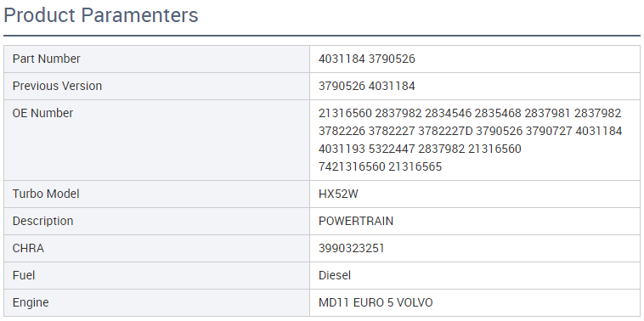The height and width of the screenshot is (321, 644).
Task: Click the Product Paramenters heading
Action: coord(100,15)
